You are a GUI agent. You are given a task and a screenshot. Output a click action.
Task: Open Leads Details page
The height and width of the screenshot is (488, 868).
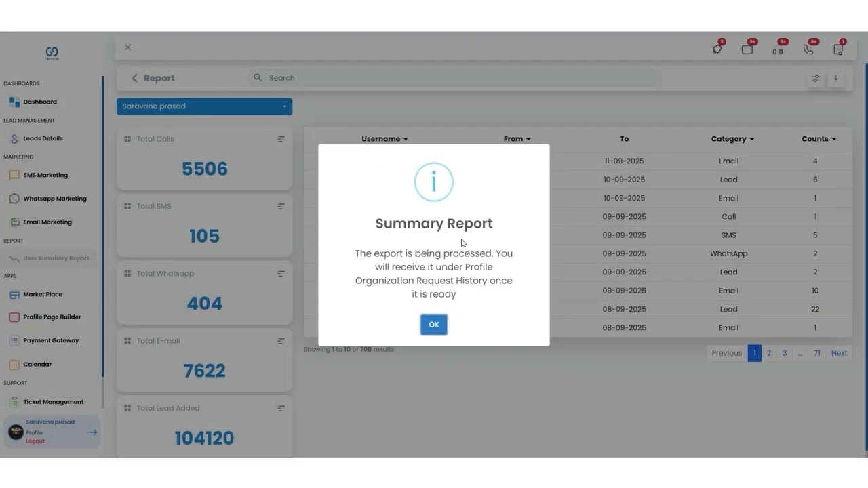click(x=43, y=138)
